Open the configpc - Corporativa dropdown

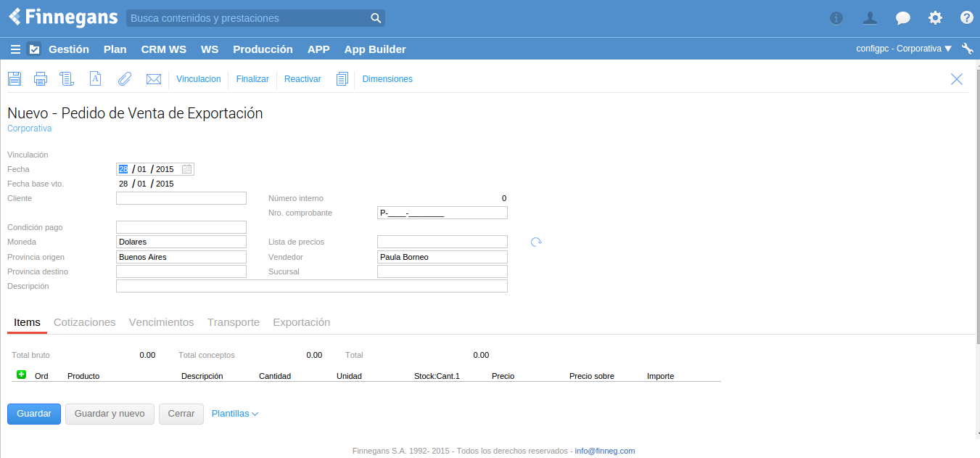tap(904, 49)
